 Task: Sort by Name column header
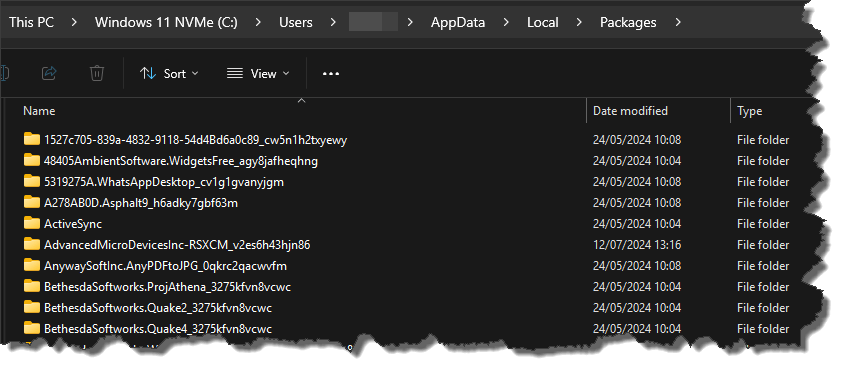coord(39,111)
